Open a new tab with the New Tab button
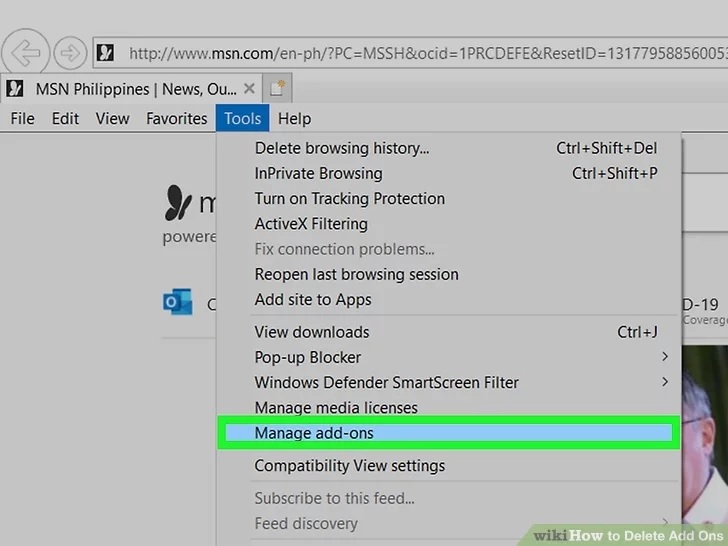 277,87
